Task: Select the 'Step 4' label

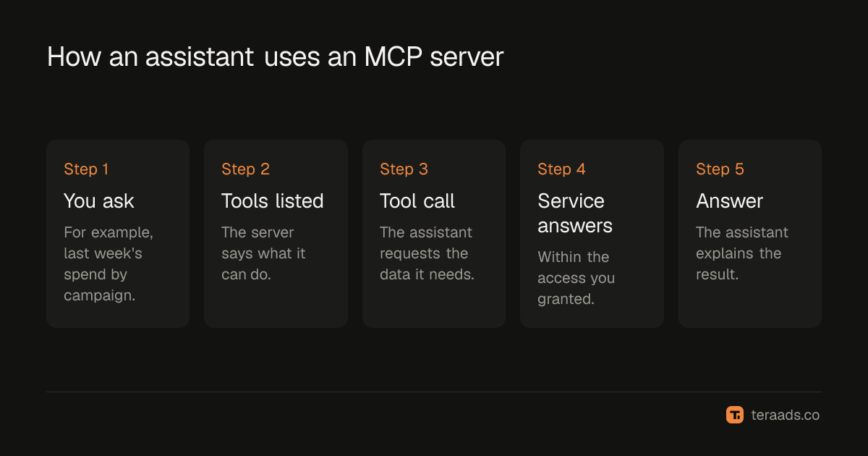Action: (561, 169)
